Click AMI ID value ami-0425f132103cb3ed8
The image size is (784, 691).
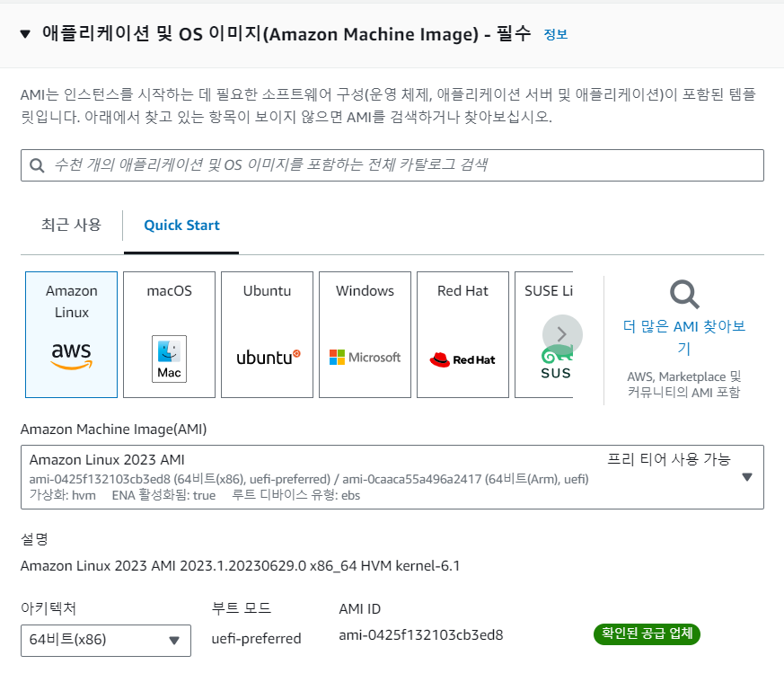point(421,635)
